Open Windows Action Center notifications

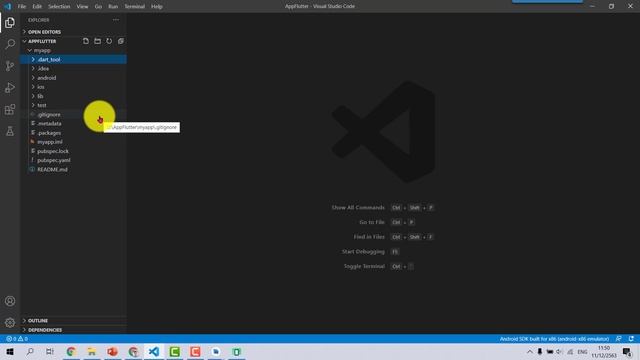pos(628,351)
